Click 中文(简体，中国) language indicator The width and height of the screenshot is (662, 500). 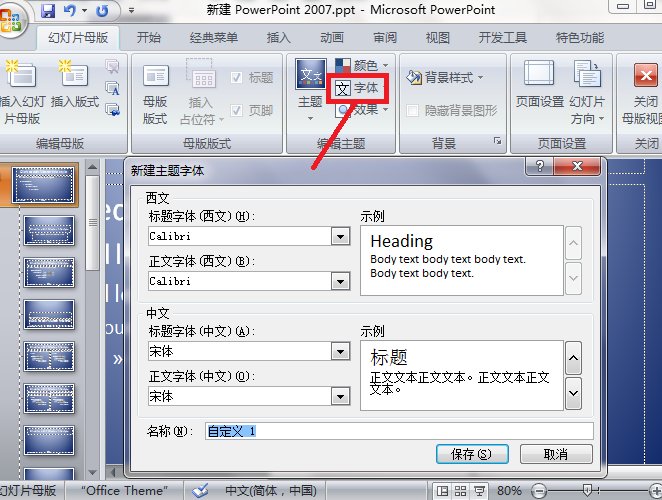point(271,491)
